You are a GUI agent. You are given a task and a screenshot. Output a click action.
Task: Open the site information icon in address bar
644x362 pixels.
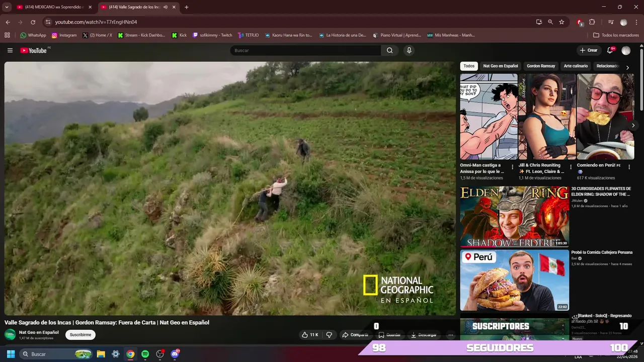point(48,22)
